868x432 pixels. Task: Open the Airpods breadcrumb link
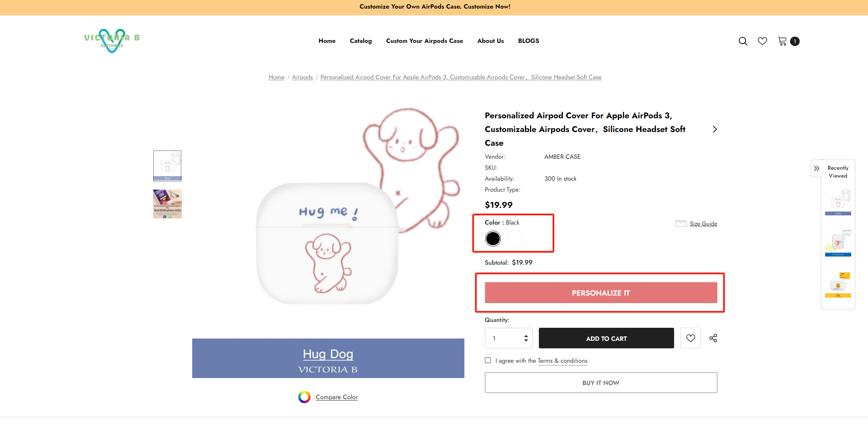302,77
